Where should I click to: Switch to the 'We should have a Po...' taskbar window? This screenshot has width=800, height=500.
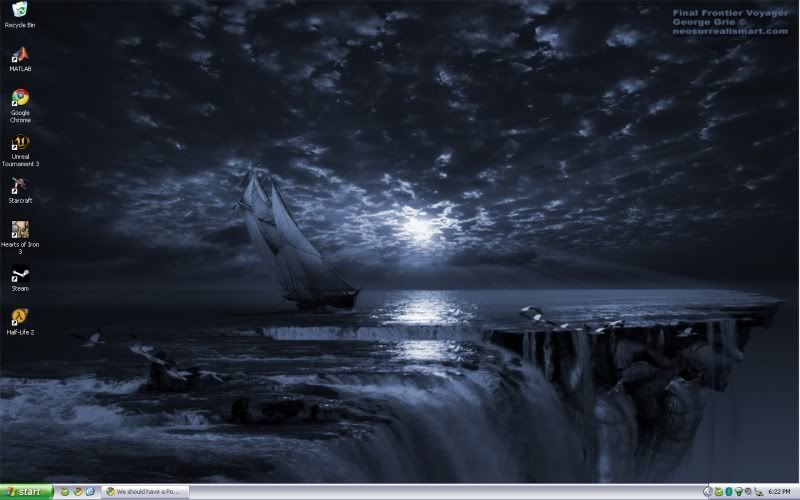pyautogui.click(x=145, y=492)
